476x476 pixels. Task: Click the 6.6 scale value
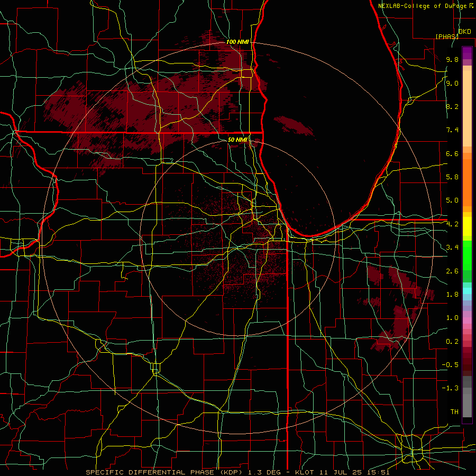[452, 154]
